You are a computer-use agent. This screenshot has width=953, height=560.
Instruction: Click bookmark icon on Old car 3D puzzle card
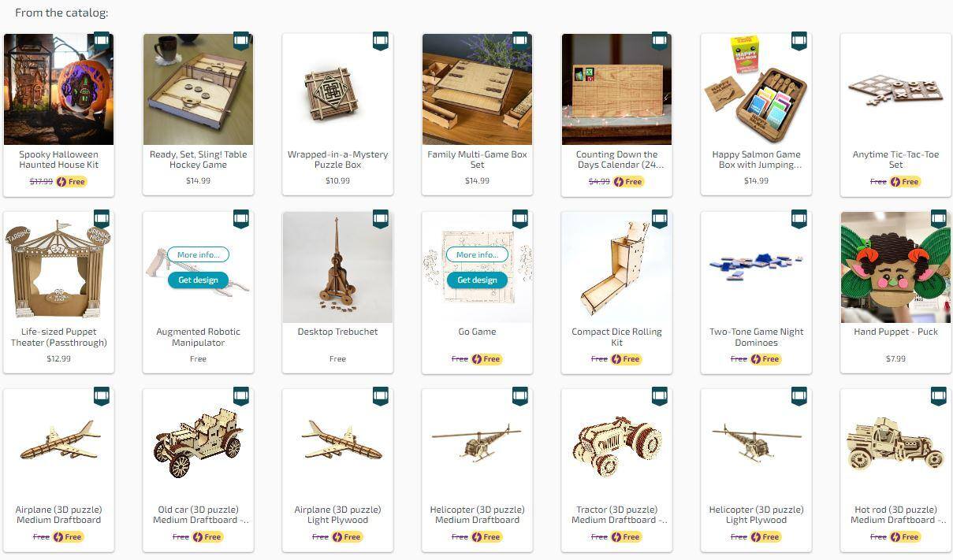[241, 396]
